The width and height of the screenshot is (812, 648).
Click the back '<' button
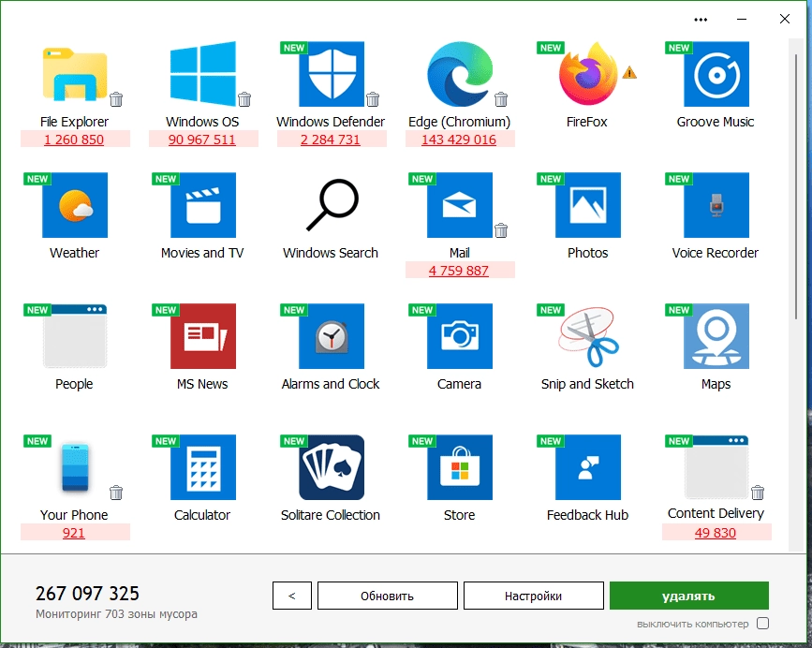click(x=292, y=596)
